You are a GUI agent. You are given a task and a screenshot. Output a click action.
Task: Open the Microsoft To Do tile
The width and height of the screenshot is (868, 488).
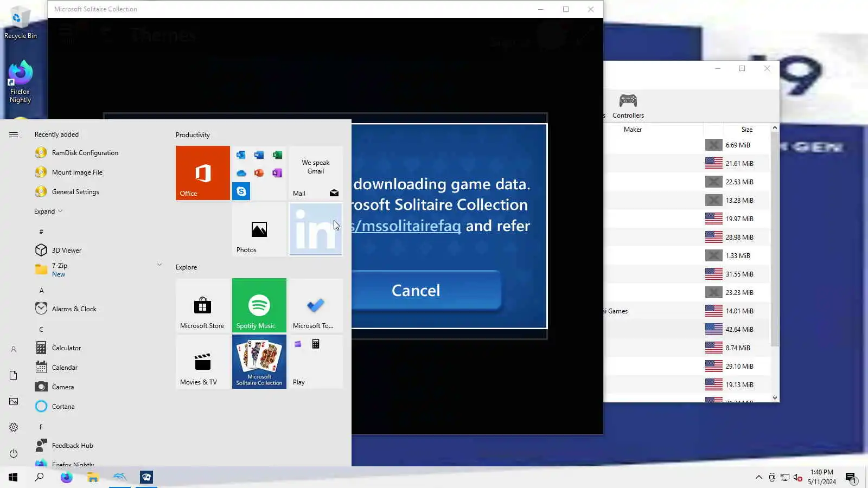[x=316, y=305]
